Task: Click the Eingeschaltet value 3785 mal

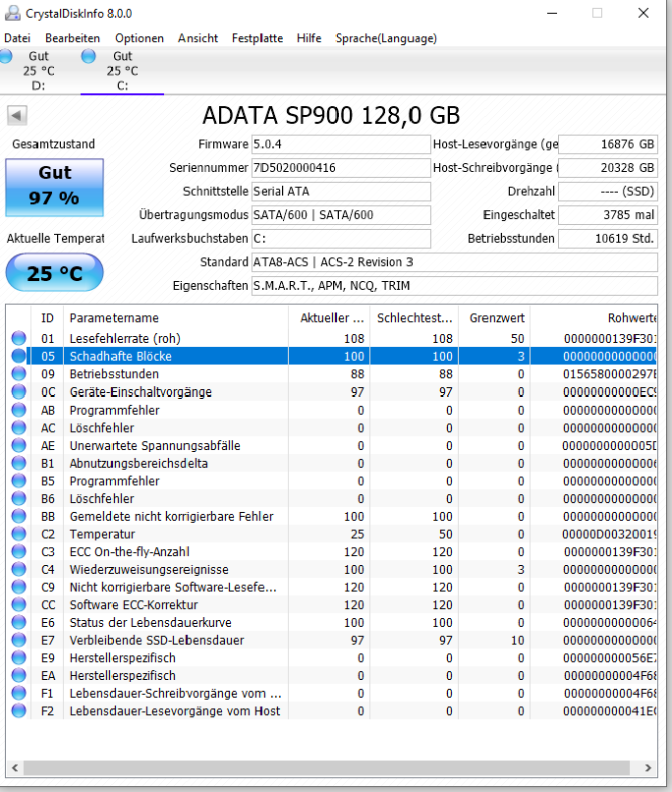Action: point(608,214)
